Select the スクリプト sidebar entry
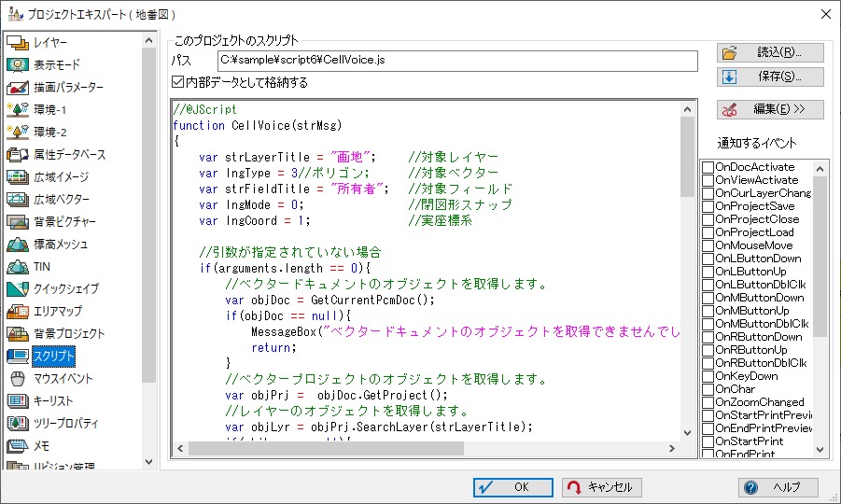The width and height of the screenshot is (841, 504). click(x=53, y=356)
